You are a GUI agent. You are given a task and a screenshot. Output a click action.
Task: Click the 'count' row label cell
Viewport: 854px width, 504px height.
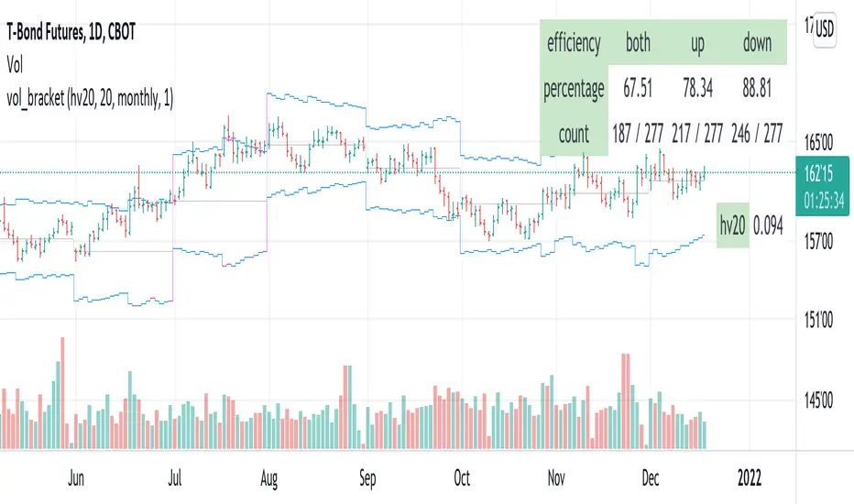click(x=574, y=135)
